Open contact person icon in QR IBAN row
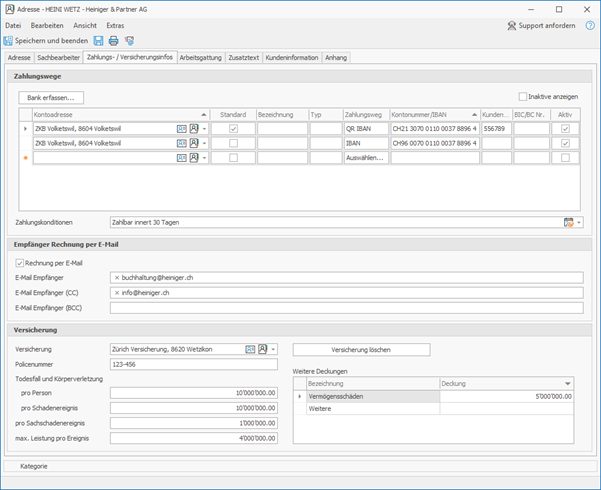The width and height of the screenshot is (601, 490). [194, 128]
